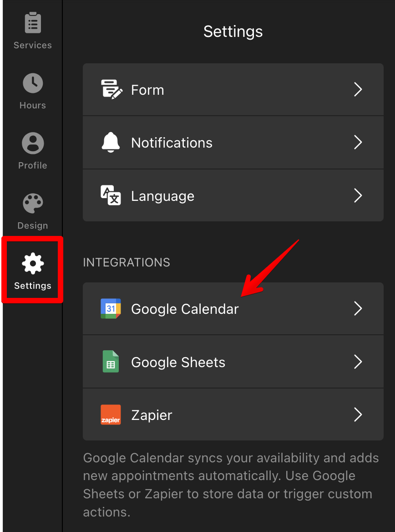This screenshot has height=532, width=395.
Task: Expand the Notifications row chevron
Action: (x=358, y=143)
